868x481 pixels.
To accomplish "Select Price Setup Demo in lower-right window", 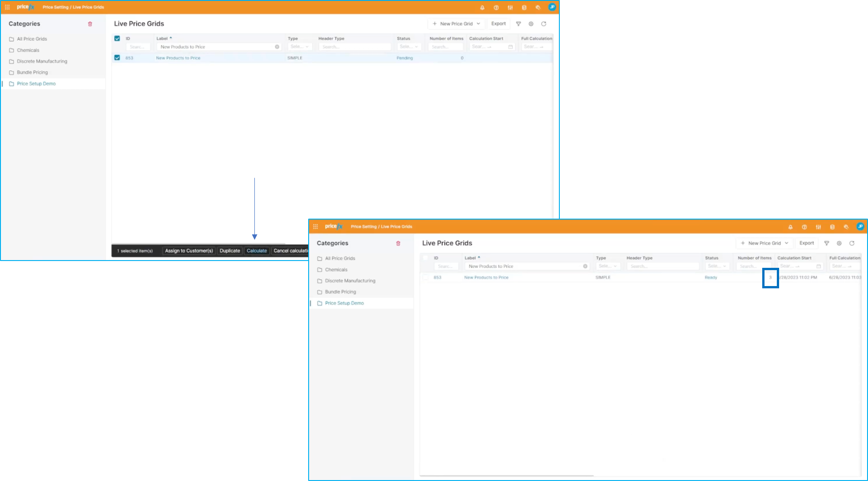I will (x=345, y=303).
